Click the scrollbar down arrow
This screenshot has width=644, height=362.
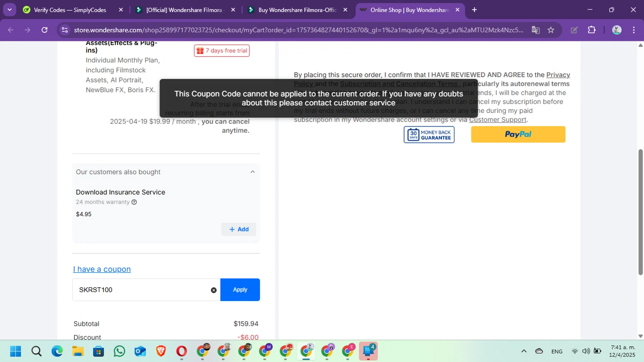tap(641, 336)
